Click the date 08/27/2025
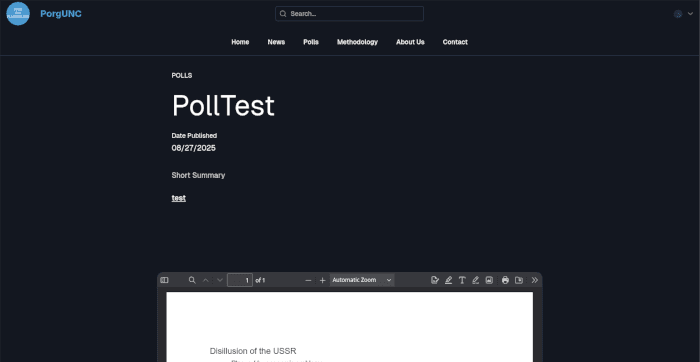This screenshot has height=362, width=700. pyautogui.click(x=193, y=148)
